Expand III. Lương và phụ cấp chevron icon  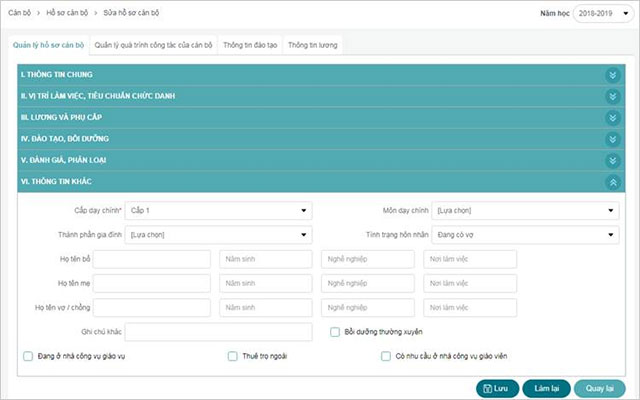pos(613,117)
